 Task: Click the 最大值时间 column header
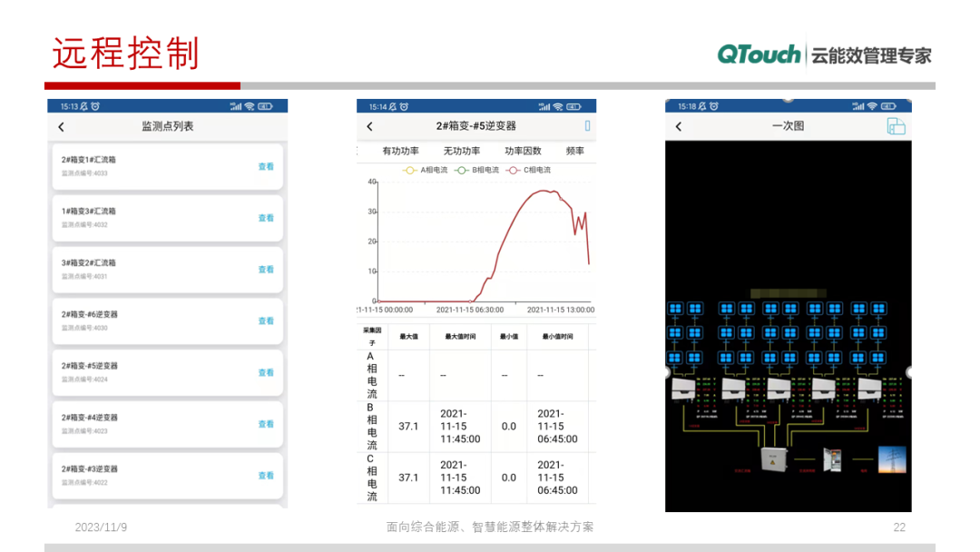coord(460,336)
